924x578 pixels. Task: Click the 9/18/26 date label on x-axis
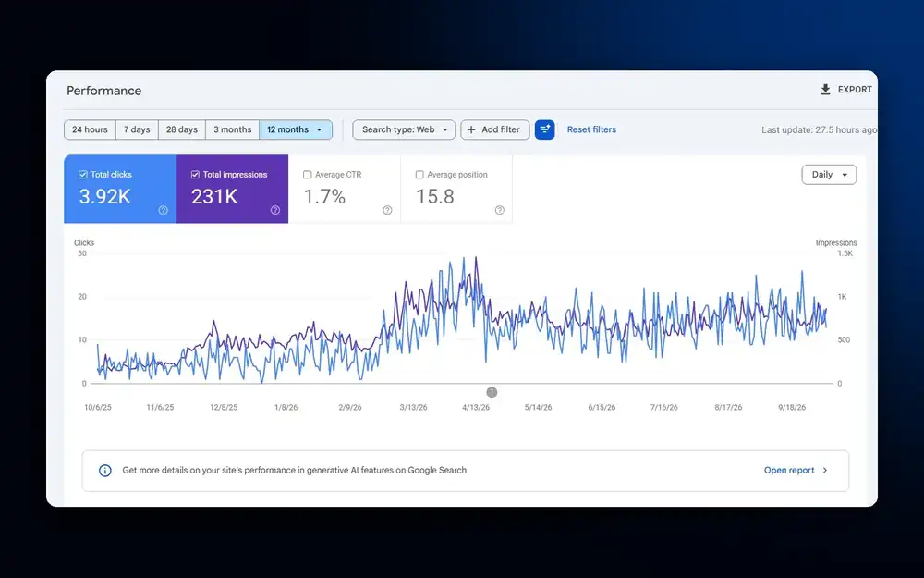coord(792,408)
